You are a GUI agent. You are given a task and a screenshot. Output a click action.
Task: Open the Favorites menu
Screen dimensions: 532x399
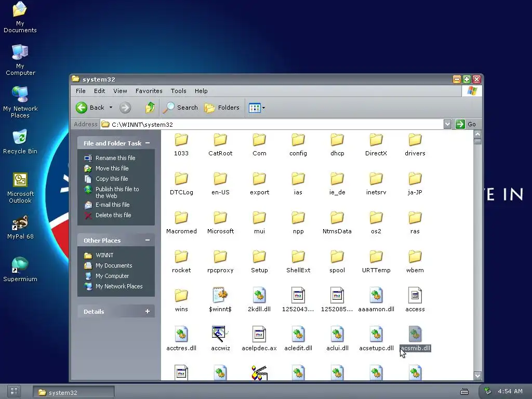(x=149, y=91)
